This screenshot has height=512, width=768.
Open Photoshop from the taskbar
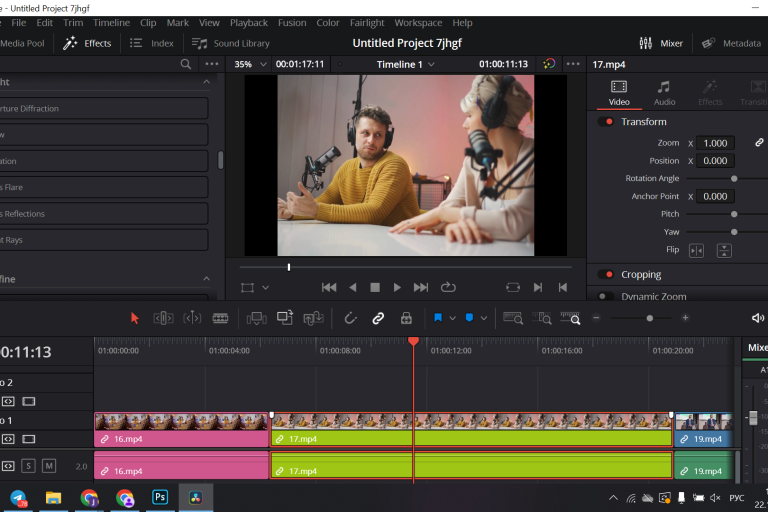tap(159, 497)
